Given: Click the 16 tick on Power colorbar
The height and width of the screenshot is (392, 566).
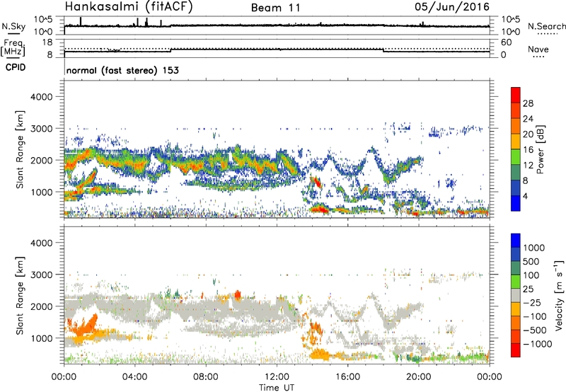Looking at the screenshot, I should 528,150.
